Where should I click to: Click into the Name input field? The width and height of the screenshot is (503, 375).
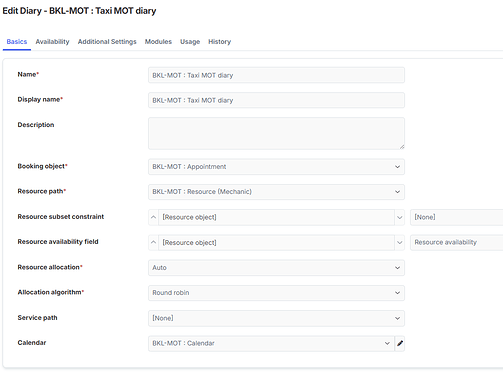tap(276, 75)
